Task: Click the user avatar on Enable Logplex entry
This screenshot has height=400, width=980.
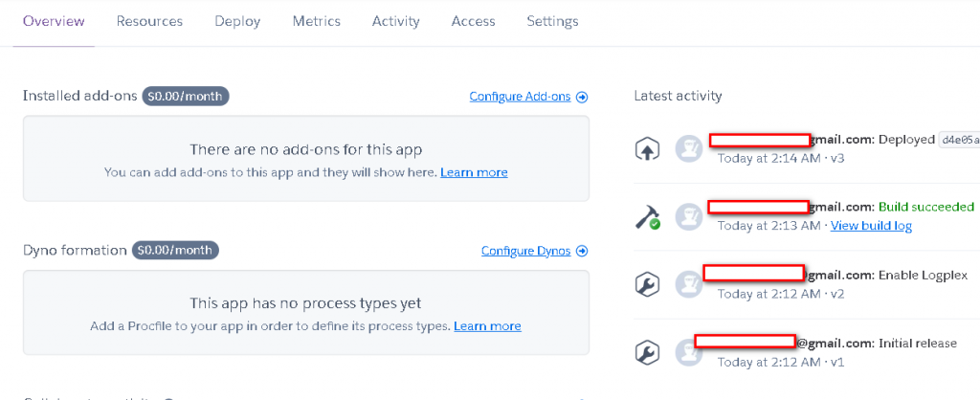Action: (x=688, y=284)
